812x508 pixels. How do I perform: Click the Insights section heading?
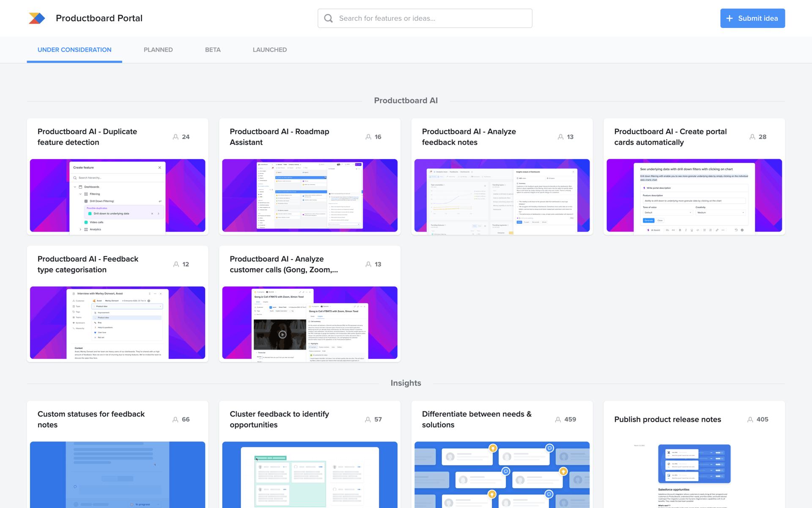click(406, 383)
